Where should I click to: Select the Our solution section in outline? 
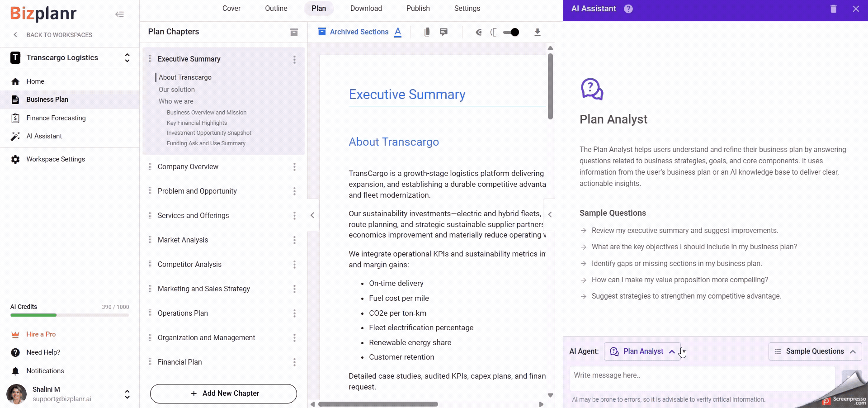click(177, 90)
